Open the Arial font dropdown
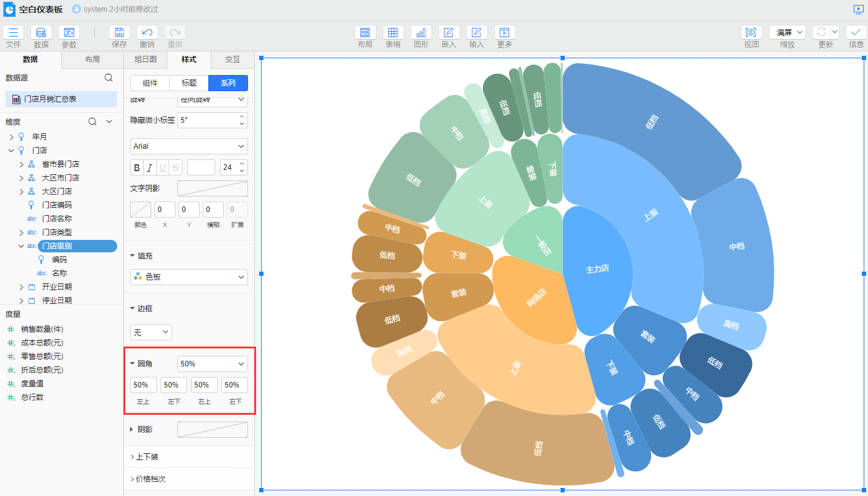The image size is (868, 496). click(189, 146)
